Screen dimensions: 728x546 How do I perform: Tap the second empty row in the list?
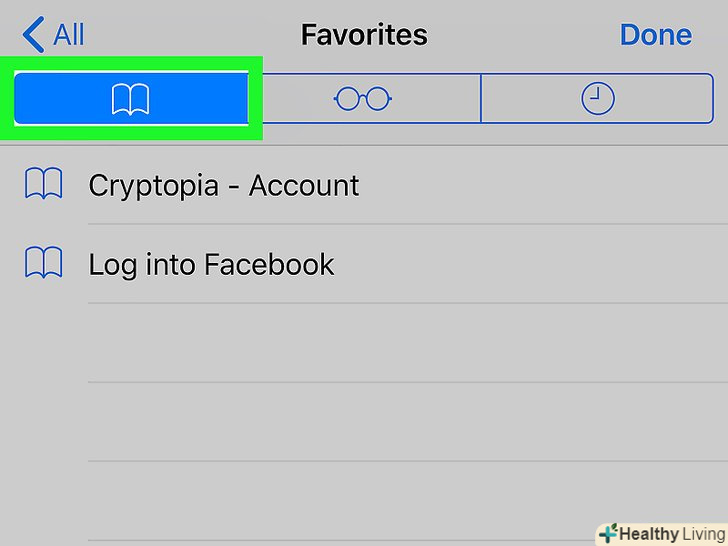pyautogui.click(x=400, y=421)
